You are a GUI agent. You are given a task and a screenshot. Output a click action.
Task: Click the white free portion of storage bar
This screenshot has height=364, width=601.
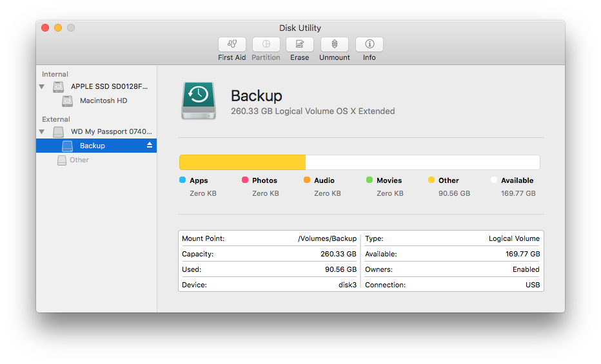tap(423, 162)
